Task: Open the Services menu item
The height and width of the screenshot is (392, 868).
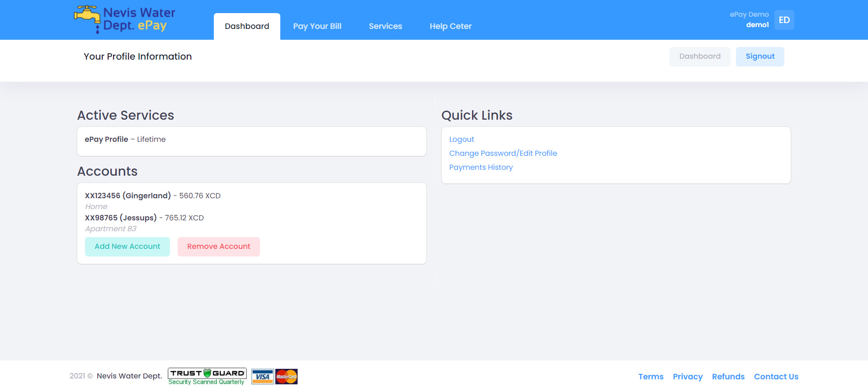Action: 385,26
